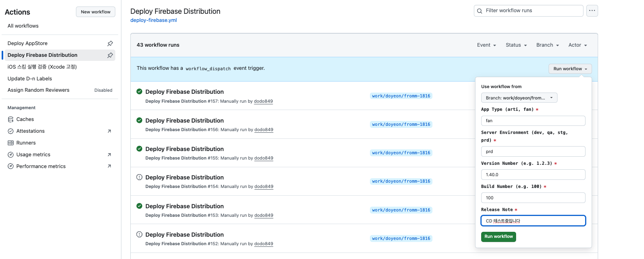Click branch label work/doyeon/fromm-1816 on run #155
Screen dimensions: 644x259
[401, 153]
